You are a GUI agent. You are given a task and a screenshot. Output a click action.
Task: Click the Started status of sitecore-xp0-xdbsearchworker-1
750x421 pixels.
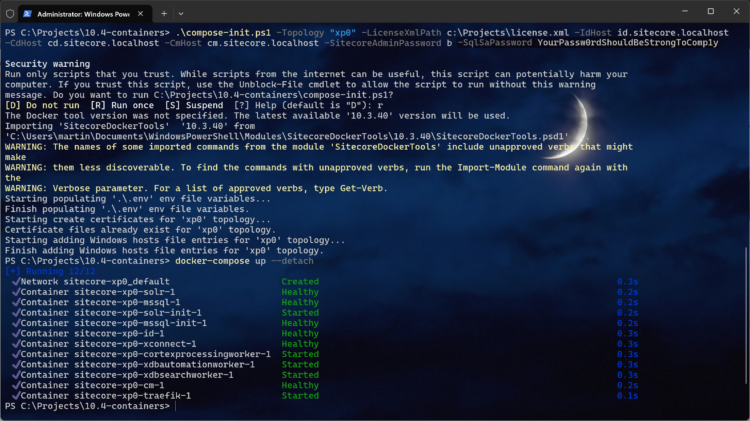pos(300,375)
